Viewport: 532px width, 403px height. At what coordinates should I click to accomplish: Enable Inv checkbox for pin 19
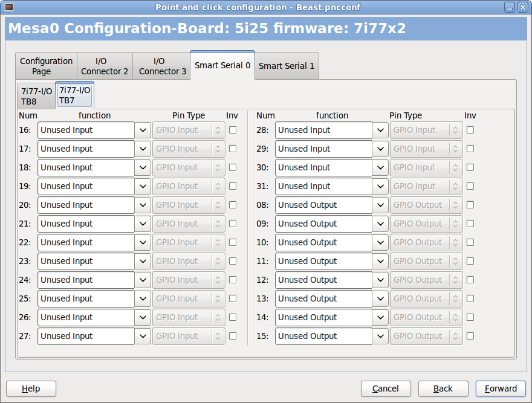(233, 186)
